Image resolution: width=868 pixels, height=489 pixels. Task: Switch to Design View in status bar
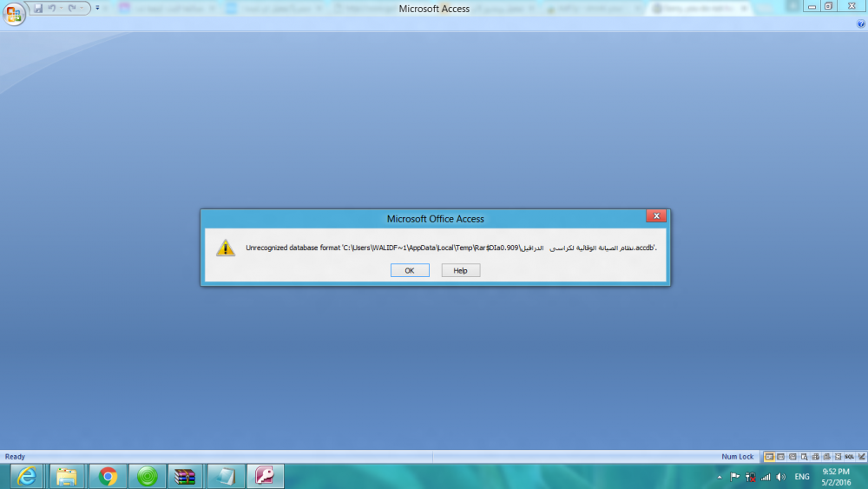[861, 457]
